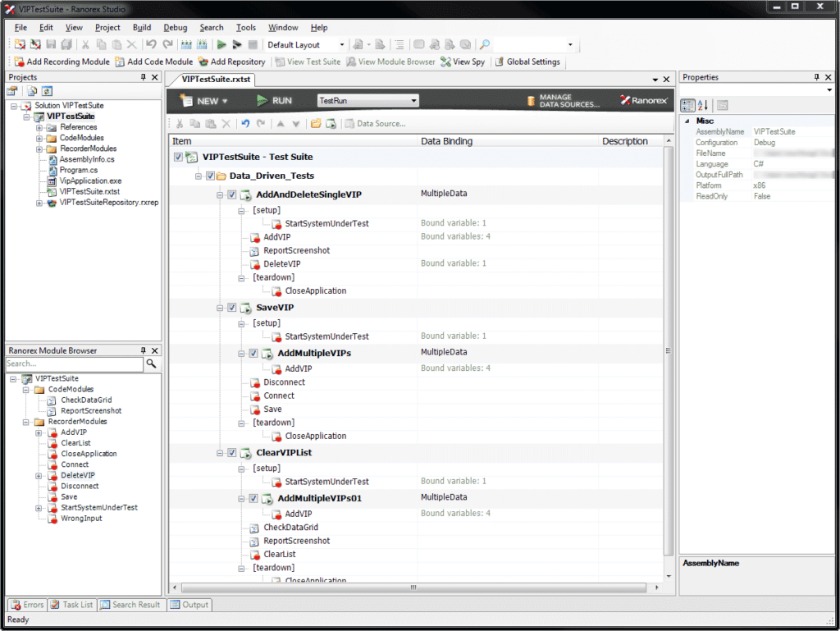The width and height of the screenshot is (840, 631).
Task: Click the test suite vertical scrollbar thumb
Action: [668, 351]
